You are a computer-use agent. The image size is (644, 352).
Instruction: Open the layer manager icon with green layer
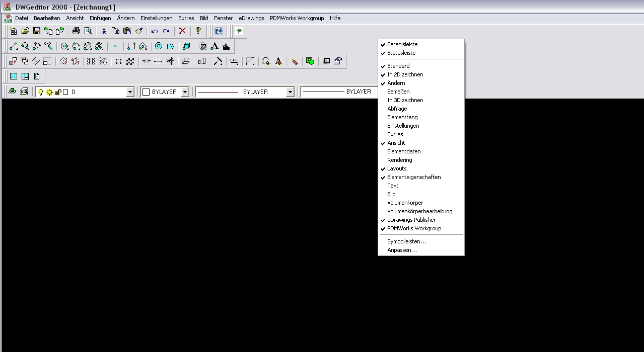12,92
